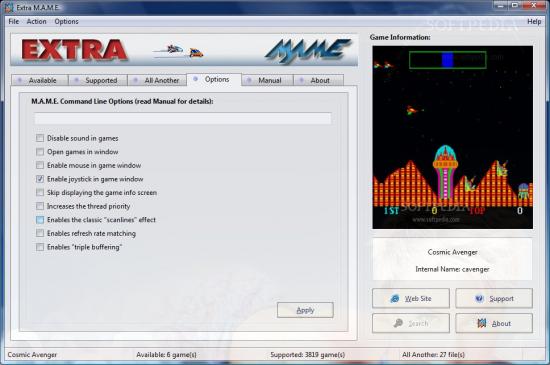Screen dimensions: 550x365
Task: Click the Web Site button
Action: pos(411,298)
